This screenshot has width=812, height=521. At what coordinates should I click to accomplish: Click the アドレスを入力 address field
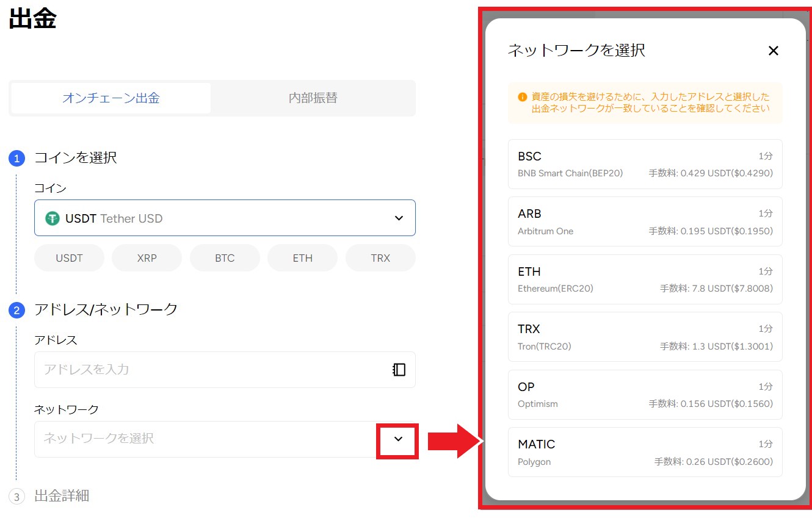[x=225, y=370]
